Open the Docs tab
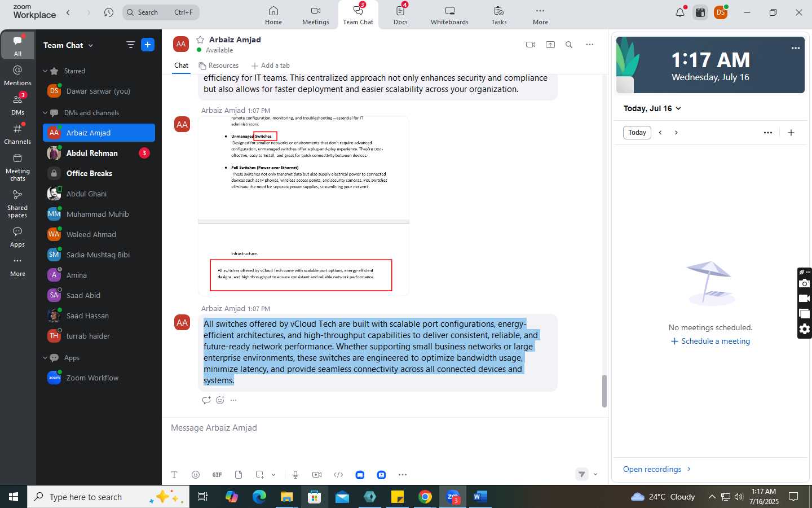The height and width of the screenshot is (508, 812). [400, 15]
